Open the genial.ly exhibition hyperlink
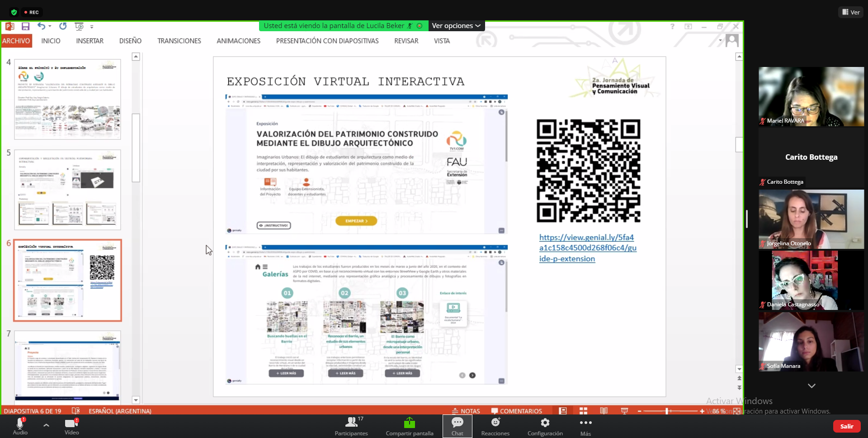The width and height of the screenshot is (868, 438). click(588, 248)
